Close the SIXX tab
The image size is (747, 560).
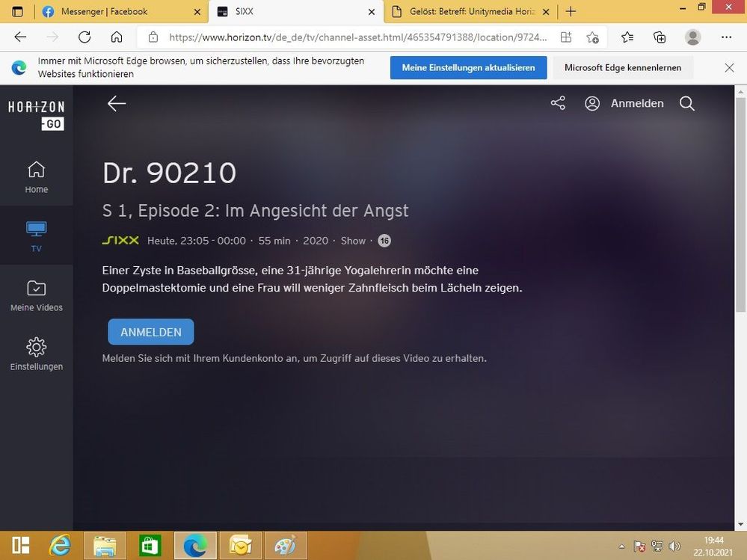[372, 12]
